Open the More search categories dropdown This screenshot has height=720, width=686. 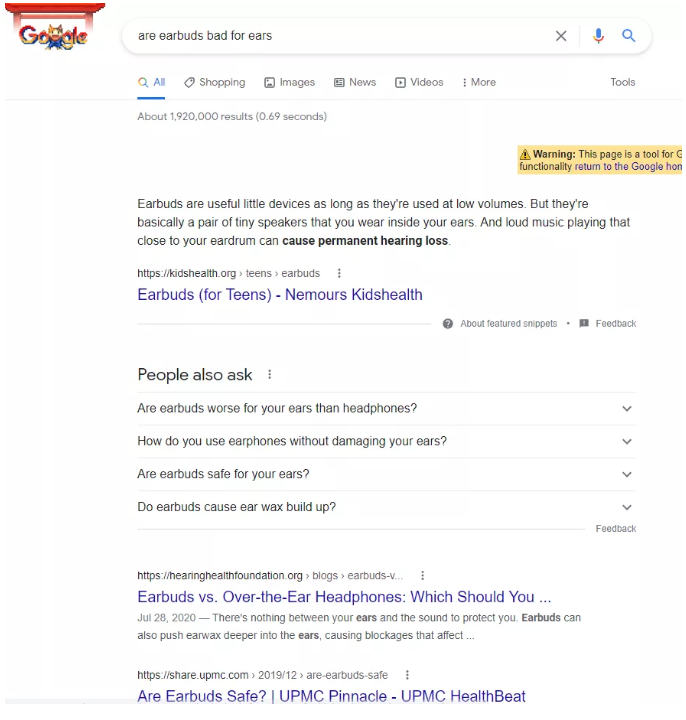pos(478,82)
